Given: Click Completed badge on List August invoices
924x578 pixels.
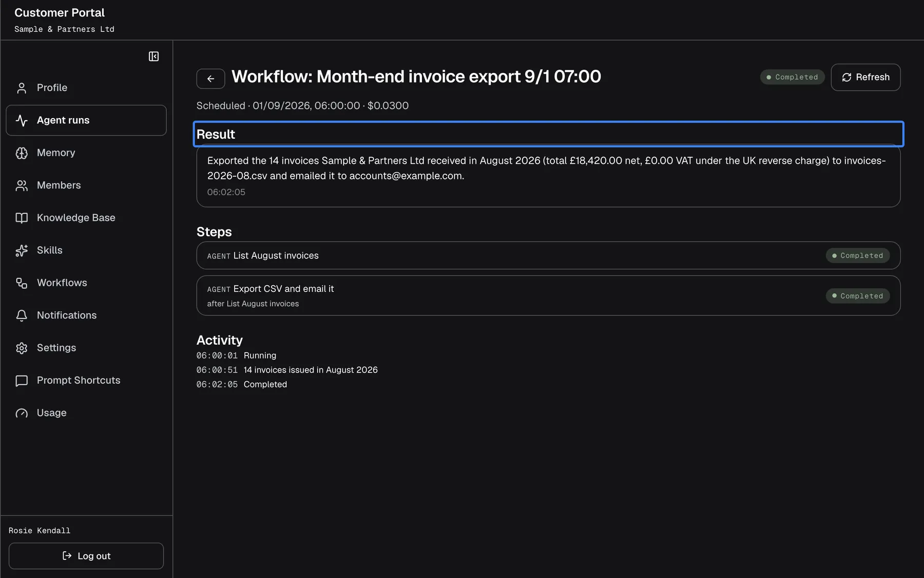Looking at the screenshot, I should point(857,255).
